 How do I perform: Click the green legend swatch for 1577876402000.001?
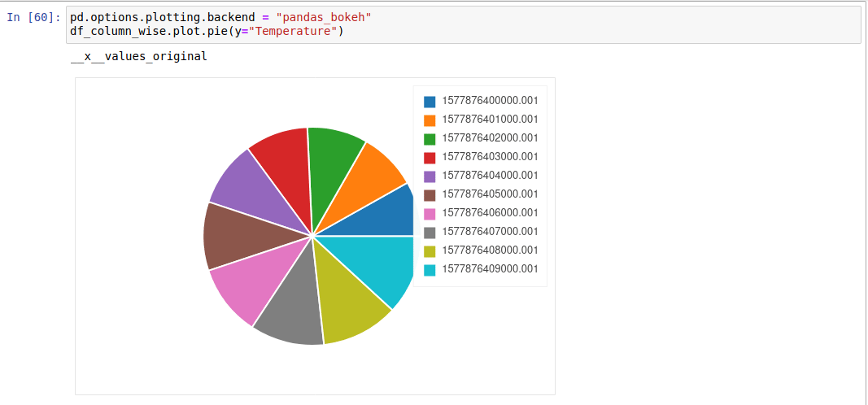pos(430,139)
